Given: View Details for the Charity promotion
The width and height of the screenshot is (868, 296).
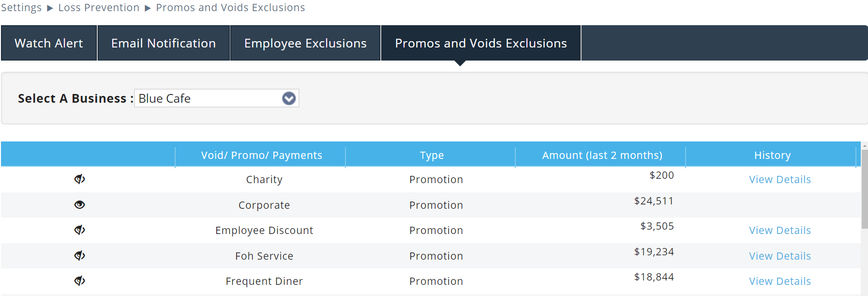Looking at the screenshot, I should (x=779, y=180).
